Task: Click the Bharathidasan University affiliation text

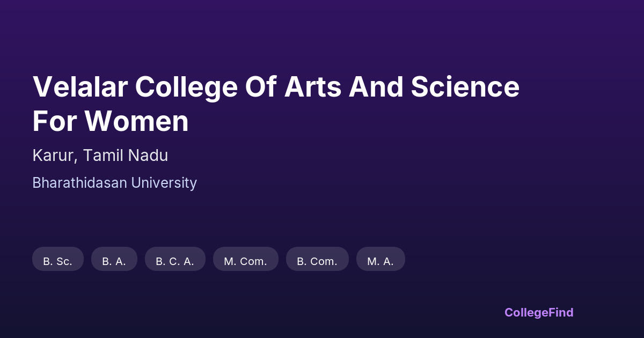Action: [x=114, y=183]
